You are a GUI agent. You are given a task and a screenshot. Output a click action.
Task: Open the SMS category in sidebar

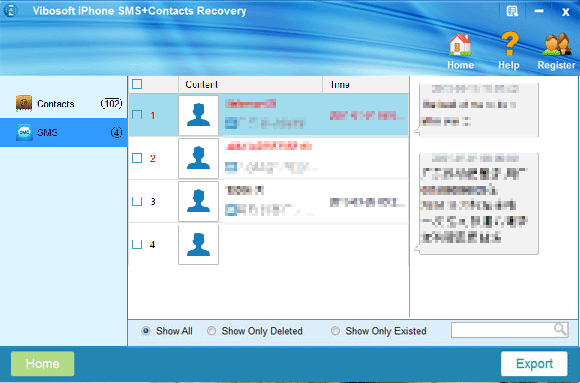[x=64, y=132]
